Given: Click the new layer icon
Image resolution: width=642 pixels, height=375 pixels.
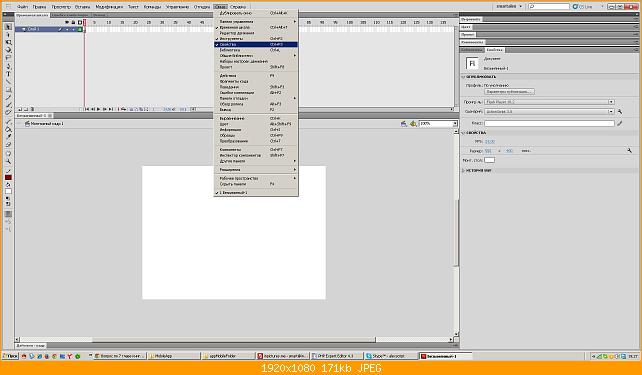Looking at the screenshot, I should 20,109.
